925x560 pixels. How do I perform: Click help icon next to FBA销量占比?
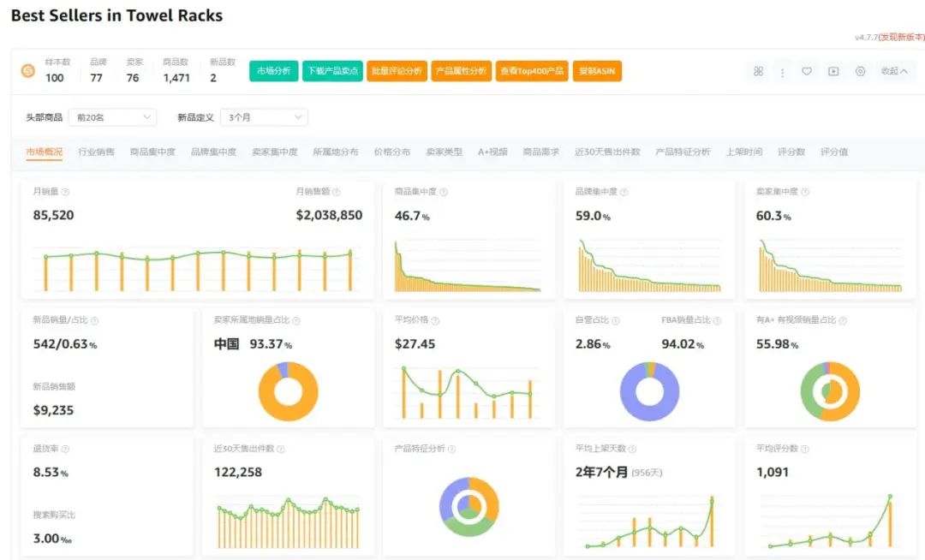[718, 321]
